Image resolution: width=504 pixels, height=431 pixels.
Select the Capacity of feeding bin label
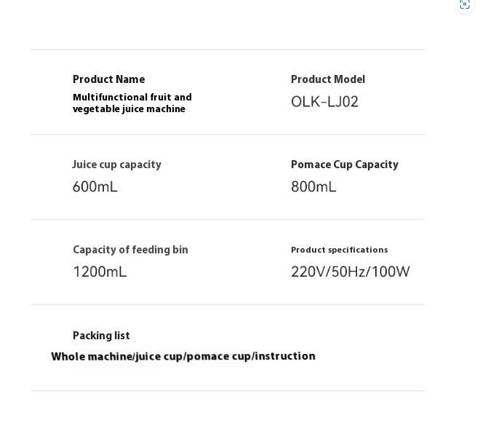tap(130, 250)
